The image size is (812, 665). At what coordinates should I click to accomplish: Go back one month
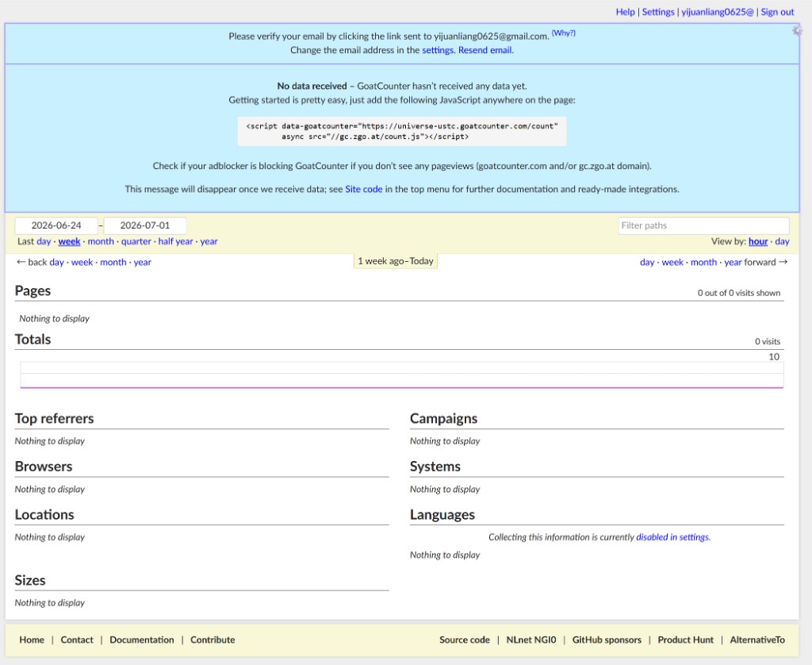click(x=113, y=262)
